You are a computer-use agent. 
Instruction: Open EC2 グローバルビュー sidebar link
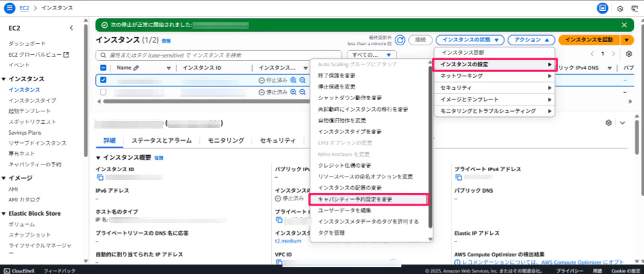pos(39,54)
